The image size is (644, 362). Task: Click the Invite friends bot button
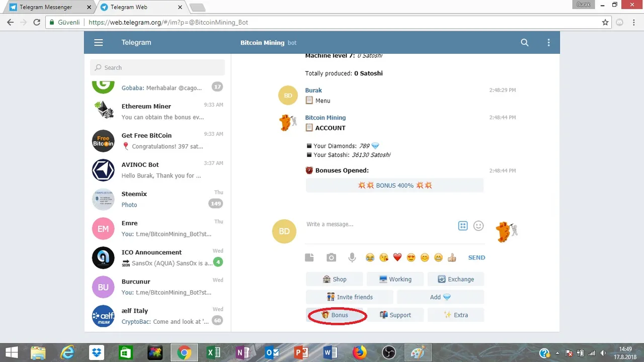[x=349, y=297]
